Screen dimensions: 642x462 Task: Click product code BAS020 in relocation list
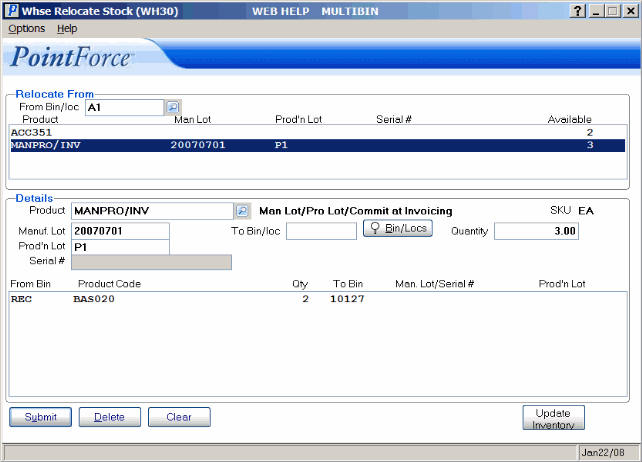(94, 299)
